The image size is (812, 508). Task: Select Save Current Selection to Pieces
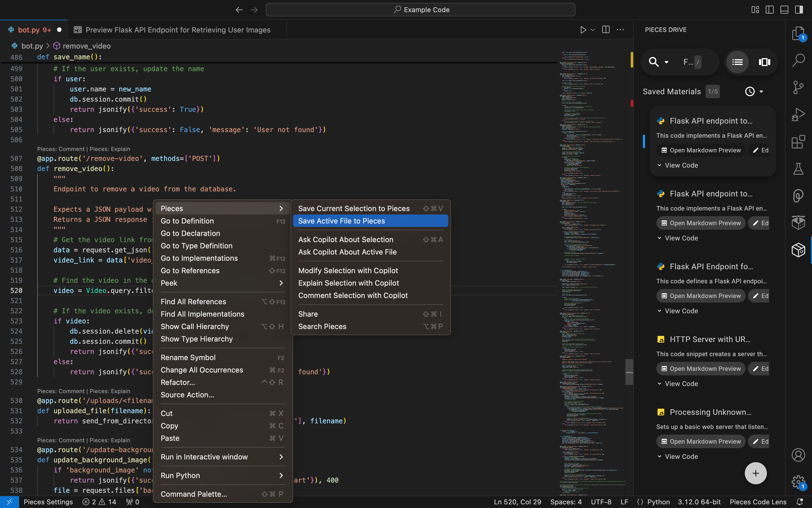pyautogui.click(x=370, y=208)
